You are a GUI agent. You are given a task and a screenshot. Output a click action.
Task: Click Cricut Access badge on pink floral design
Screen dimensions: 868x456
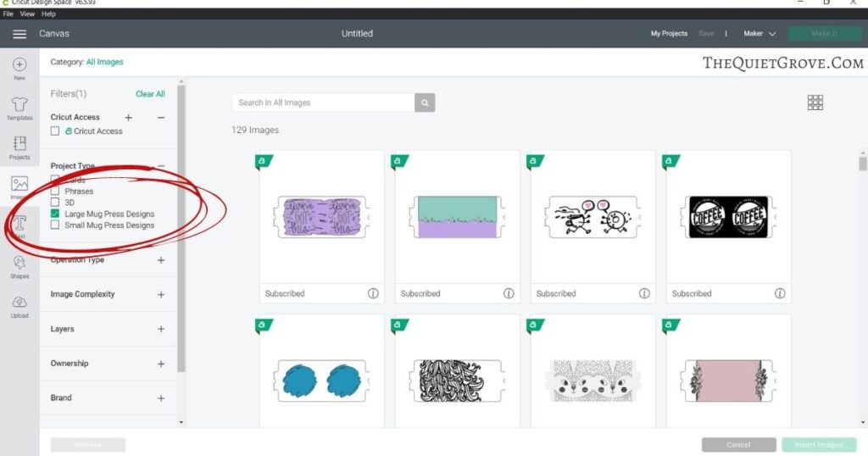(670, 325)
